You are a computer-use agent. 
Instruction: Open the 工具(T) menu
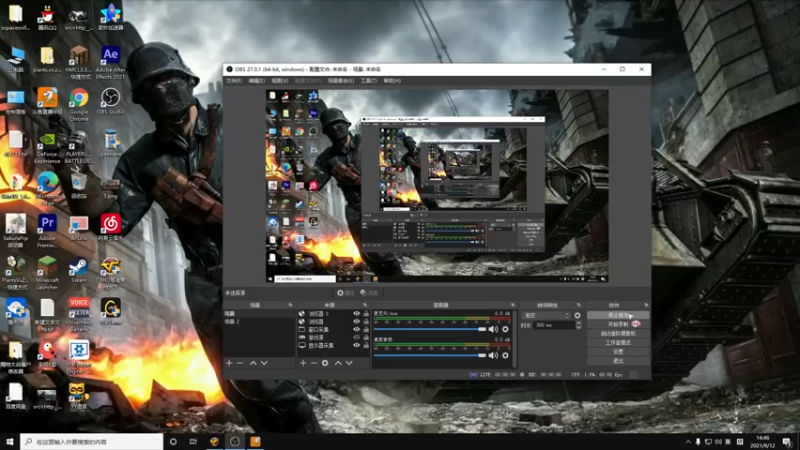tap(369, 81)
